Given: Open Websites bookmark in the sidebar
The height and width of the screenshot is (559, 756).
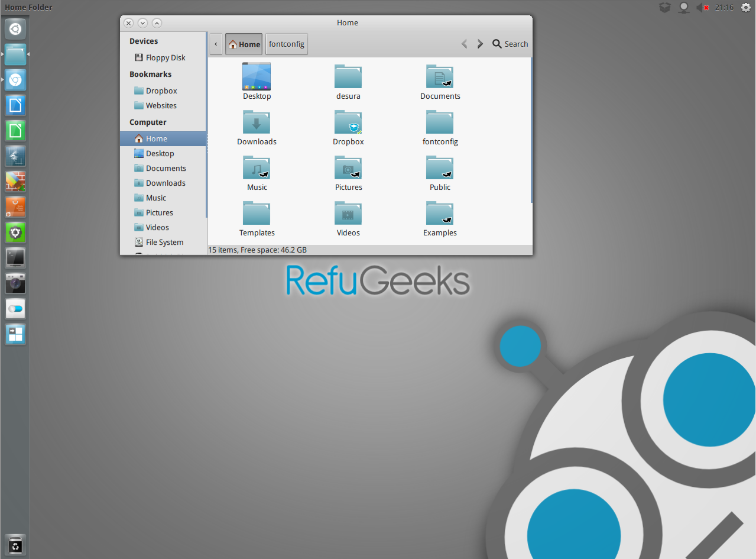Looking at the screenshot, I should click(161, 106).
